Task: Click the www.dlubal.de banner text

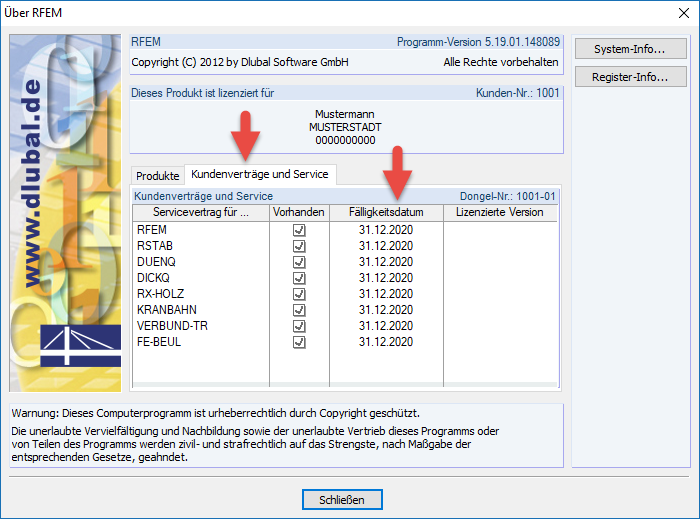Action: click(32, 183)
